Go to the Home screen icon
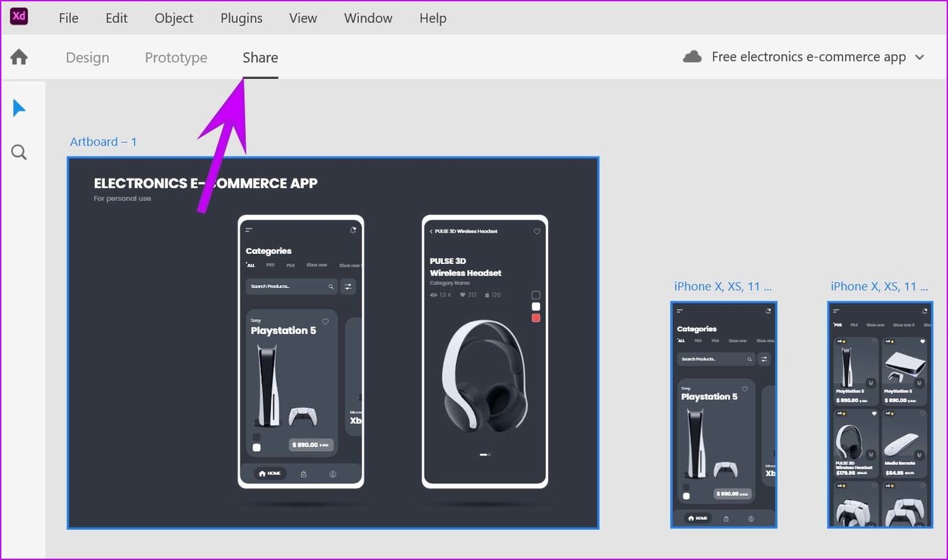The width and height of the screenshot is (948, 560). tap(19, 57)
